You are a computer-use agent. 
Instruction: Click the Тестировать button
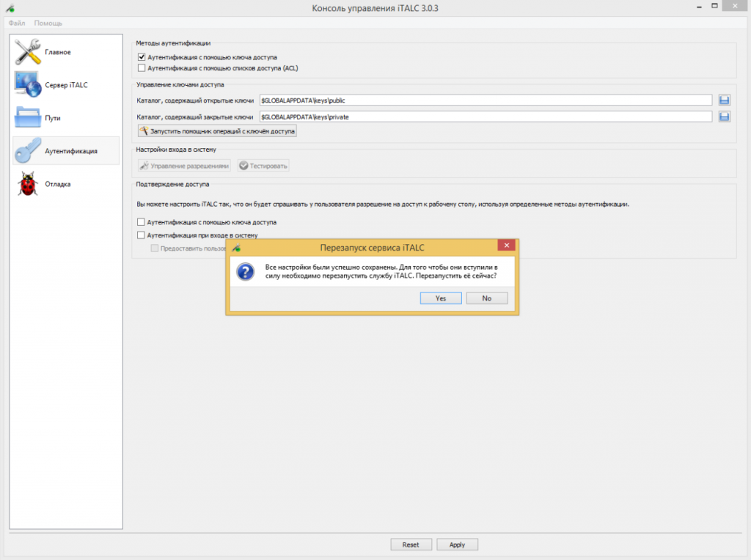pyautogui.click(x=263, y=166)
